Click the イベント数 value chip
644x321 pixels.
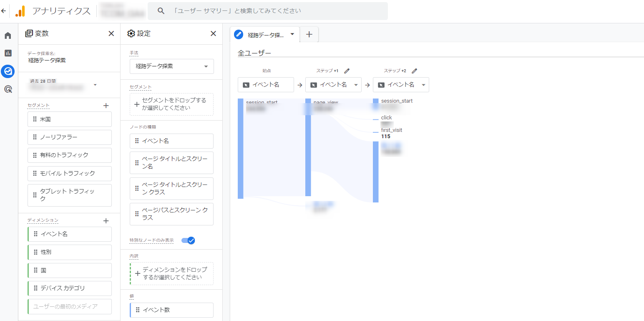tap(171, 310)
